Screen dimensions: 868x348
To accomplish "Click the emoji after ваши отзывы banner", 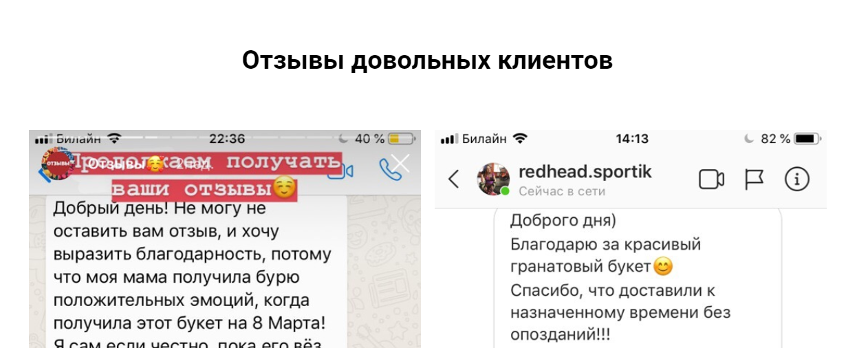I will (284, 187).
